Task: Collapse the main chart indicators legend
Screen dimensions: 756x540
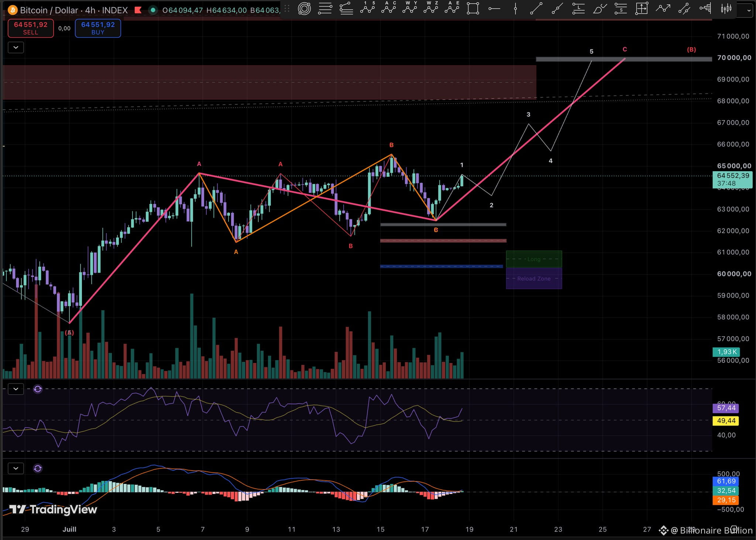Action: 16,47
